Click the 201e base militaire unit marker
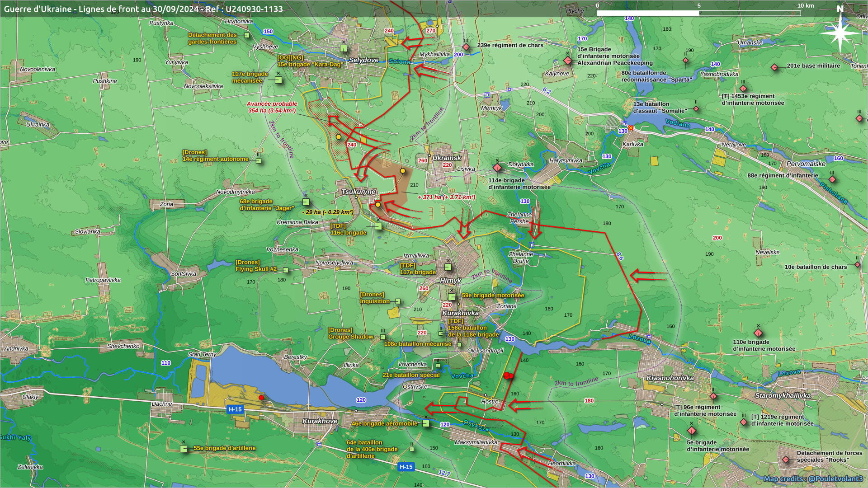 774,67
